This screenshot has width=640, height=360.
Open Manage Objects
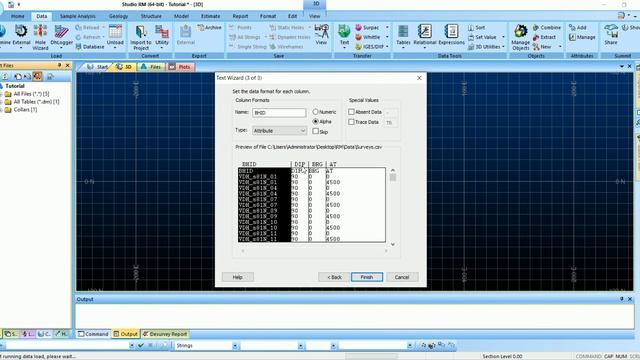point(520,37)
